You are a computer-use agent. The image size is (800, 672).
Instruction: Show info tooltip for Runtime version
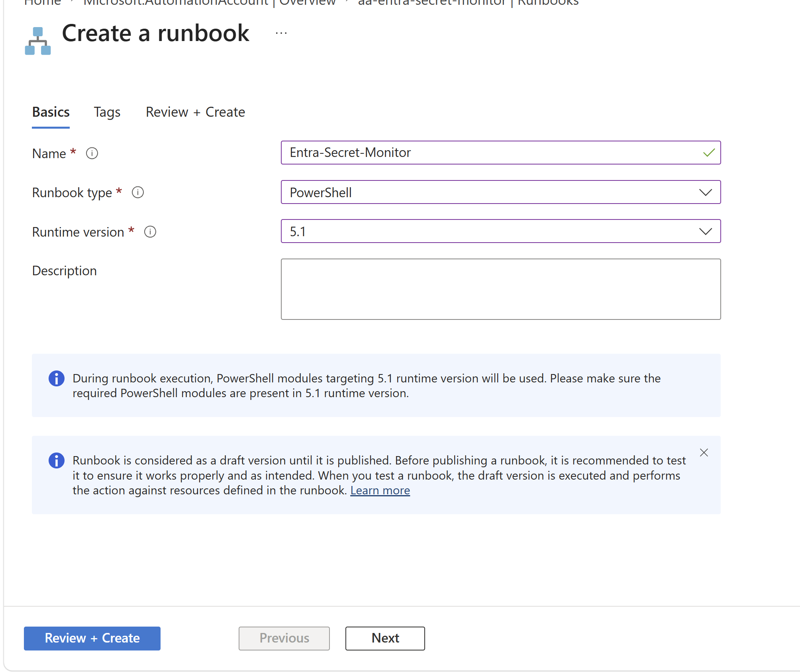click(x=150, y=232)
